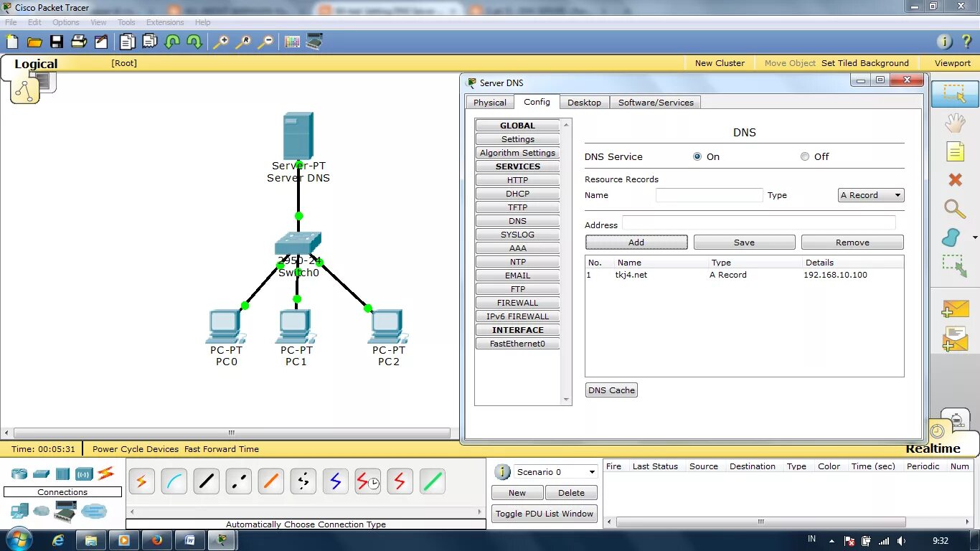The image size is (980, 551).
Task: Click the Remove record button
Action: (x=852, y=242)
